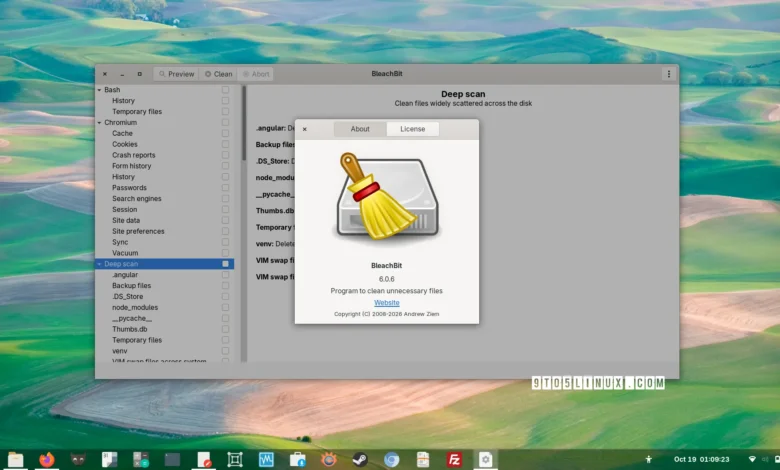
Task: Open the network Wi-Fi tray icon
Action: coord(752,459)
